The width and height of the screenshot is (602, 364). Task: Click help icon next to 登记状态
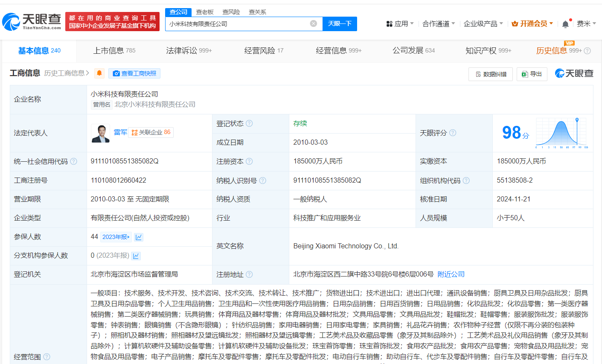(249, 123)
